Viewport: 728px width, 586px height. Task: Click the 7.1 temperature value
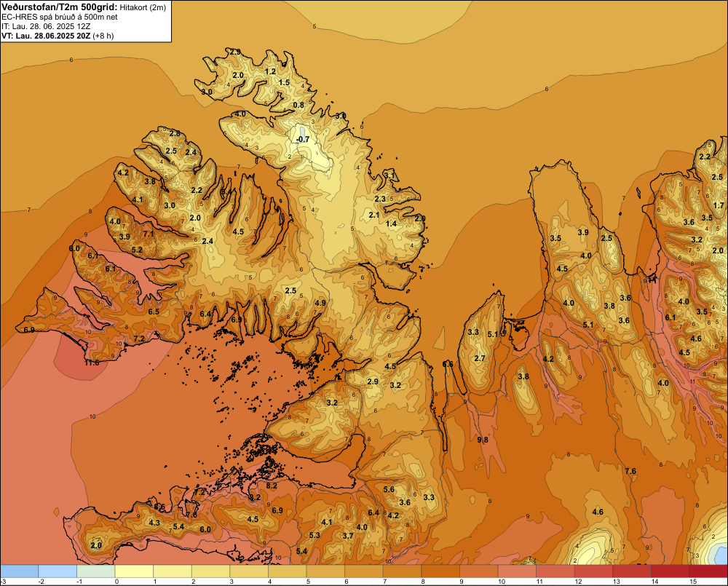click(149, 234)
